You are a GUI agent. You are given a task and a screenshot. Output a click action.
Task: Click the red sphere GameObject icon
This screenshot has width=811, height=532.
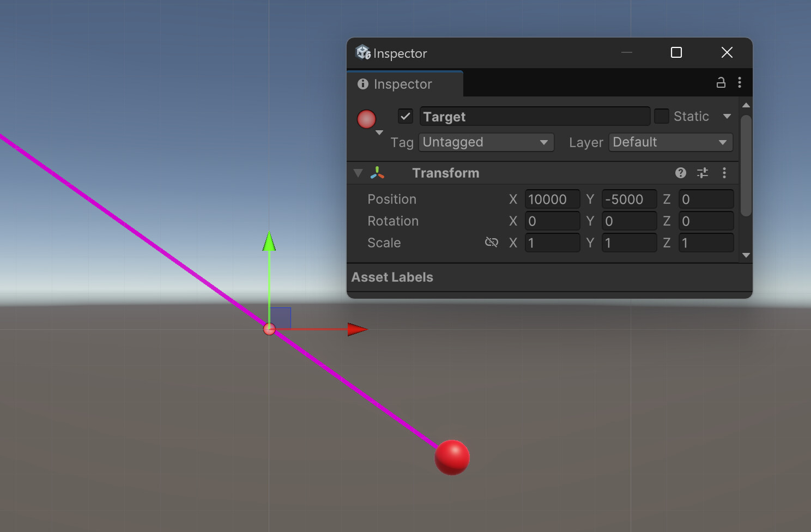tap(367, 119)
